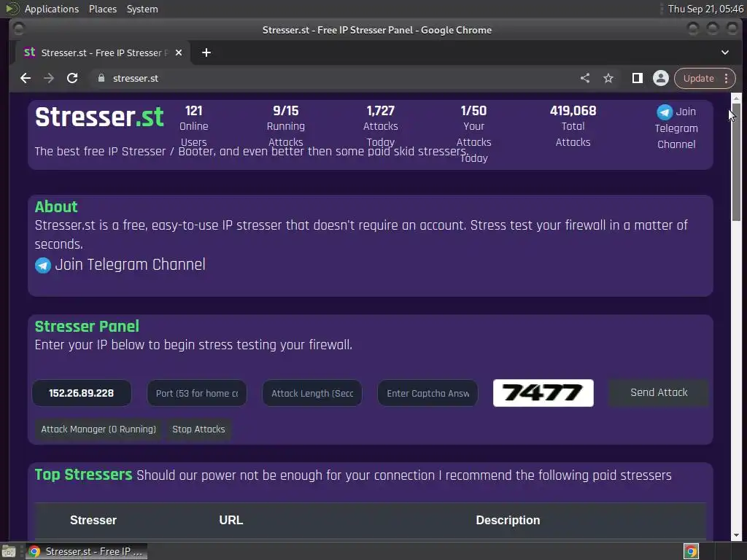The height and width of the screenshot is (560, 747).
Task: Click the show desktop icon in taskbar
Action: (9, 551)
